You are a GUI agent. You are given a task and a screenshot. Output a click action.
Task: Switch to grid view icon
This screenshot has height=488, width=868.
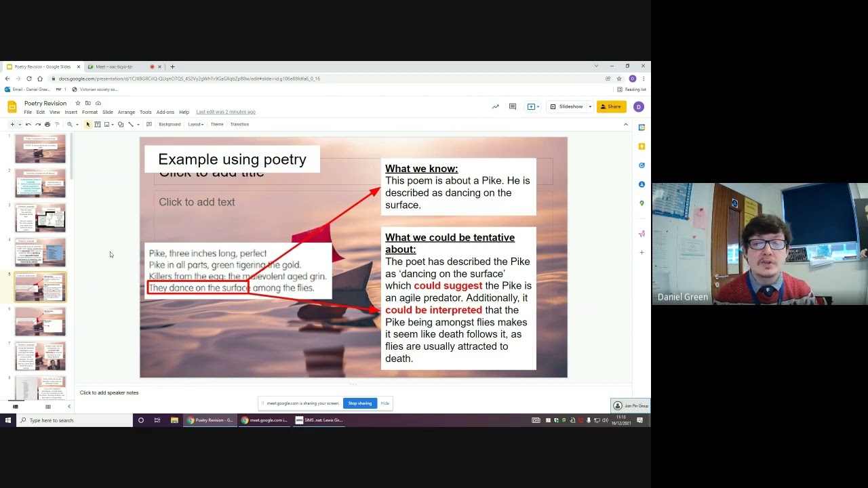pyautogui.click(x=47, y=407)
